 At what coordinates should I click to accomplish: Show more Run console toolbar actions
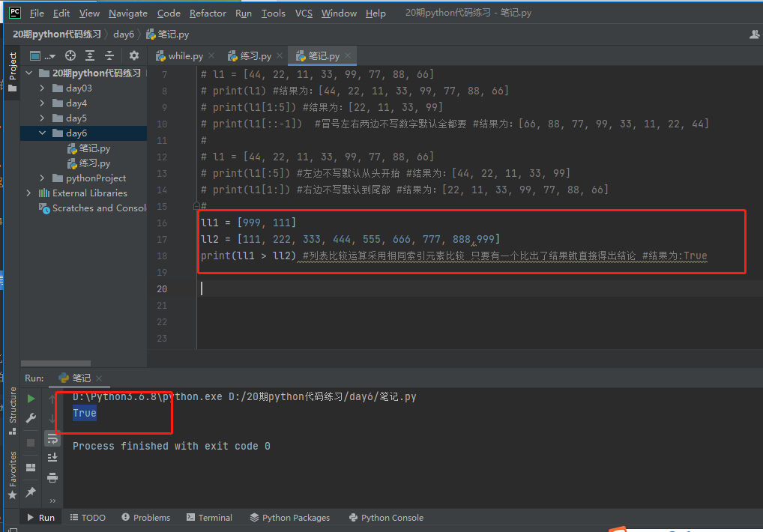tap(52, 501)
